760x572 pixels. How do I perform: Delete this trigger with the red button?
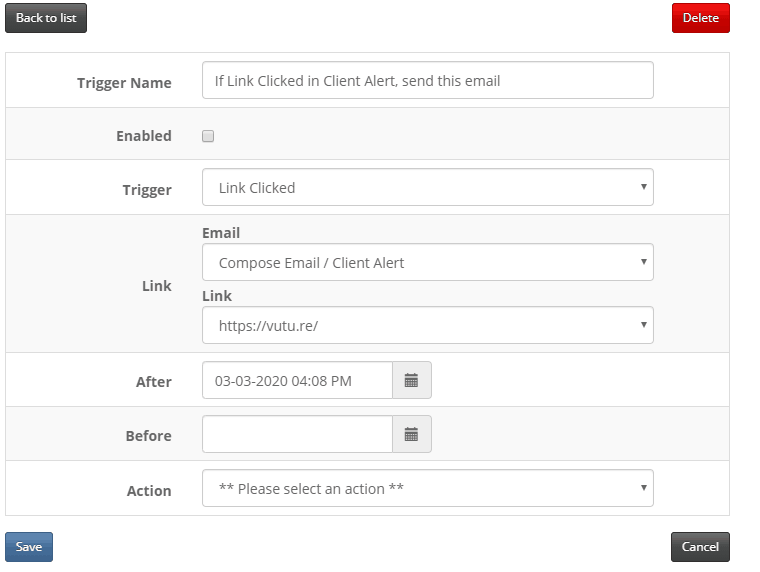click(700, 18)
